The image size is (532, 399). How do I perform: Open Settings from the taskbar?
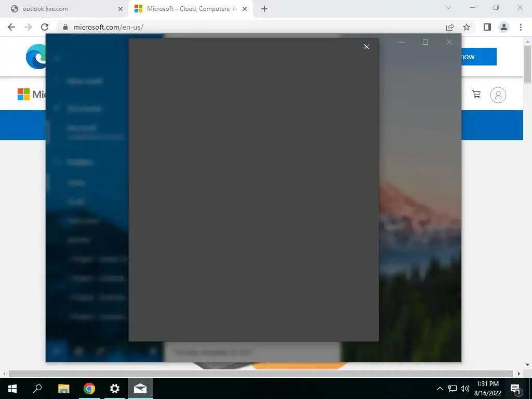click(x=115, y=389)
